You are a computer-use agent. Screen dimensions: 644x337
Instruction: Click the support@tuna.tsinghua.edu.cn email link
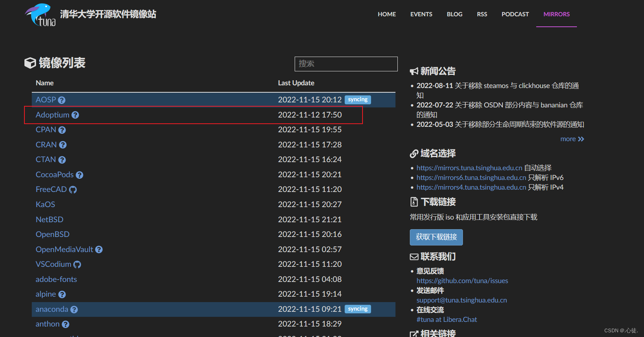pyautogui.click(x=462, y=300)
